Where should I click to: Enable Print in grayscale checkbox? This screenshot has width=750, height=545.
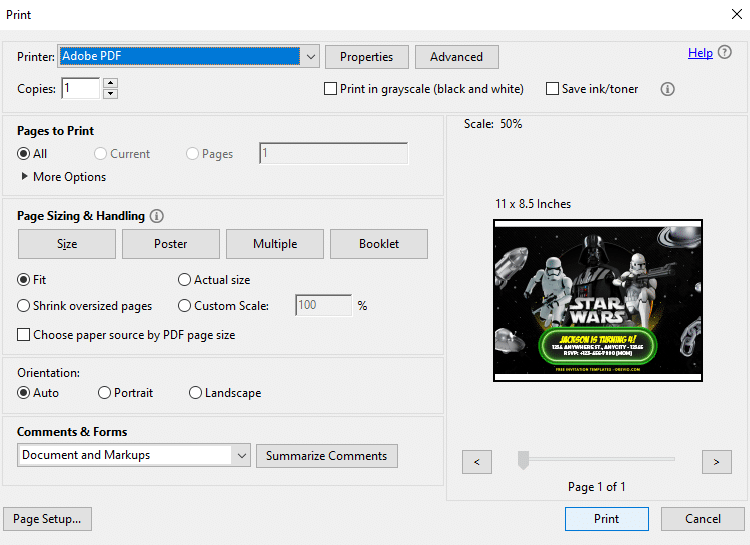coord(330,89)
